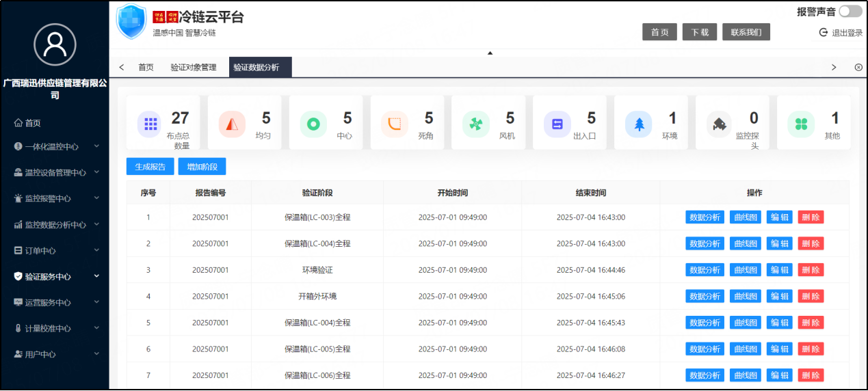
Task: Select the 验证数据分析 tab
Action: click(260, 67)
